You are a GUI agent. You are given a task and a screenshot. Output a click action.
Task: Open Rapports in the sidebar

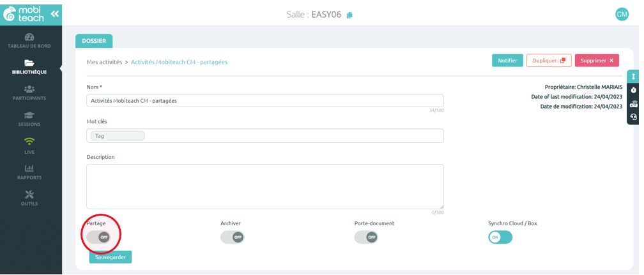coord(29,172)
